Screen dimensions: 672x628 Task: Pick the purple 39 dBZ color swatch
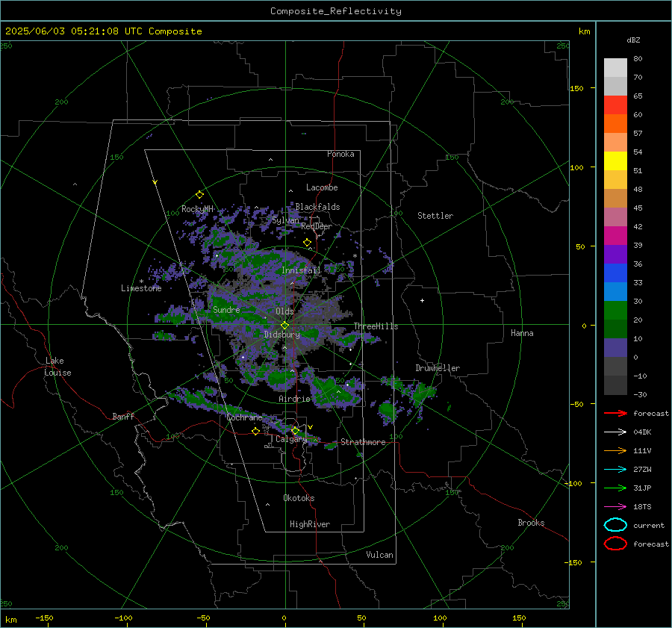[615, 254]
